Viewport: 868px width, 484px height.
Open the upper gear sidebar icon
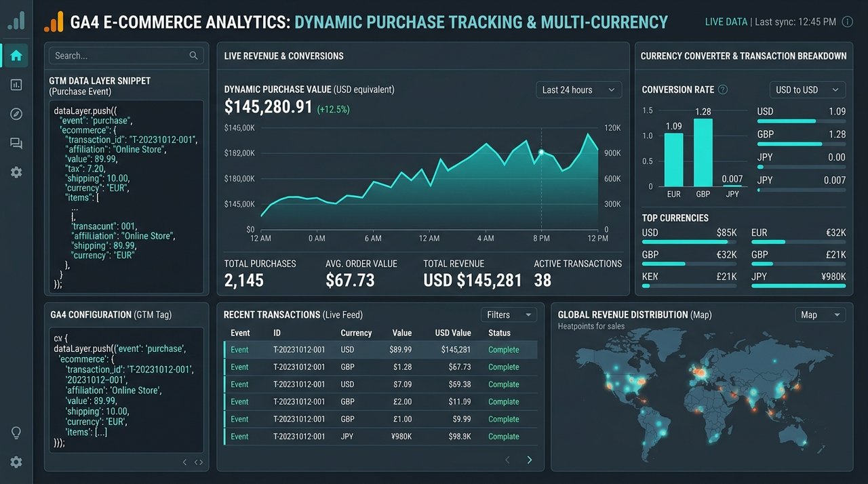(16, 172)
